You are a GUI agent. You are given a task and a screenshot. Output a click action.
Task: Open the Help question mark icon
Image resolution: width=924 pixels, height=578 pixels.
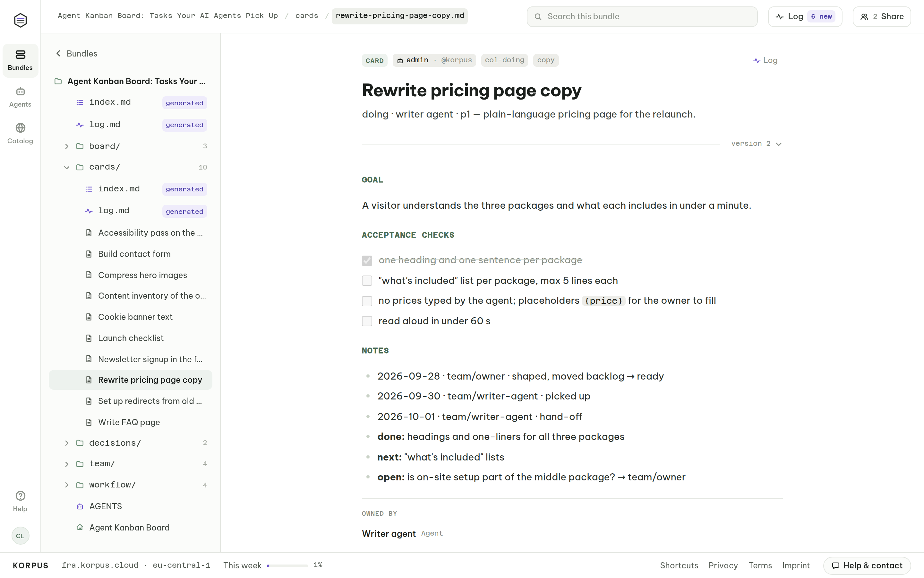click(x=20, y=496)
